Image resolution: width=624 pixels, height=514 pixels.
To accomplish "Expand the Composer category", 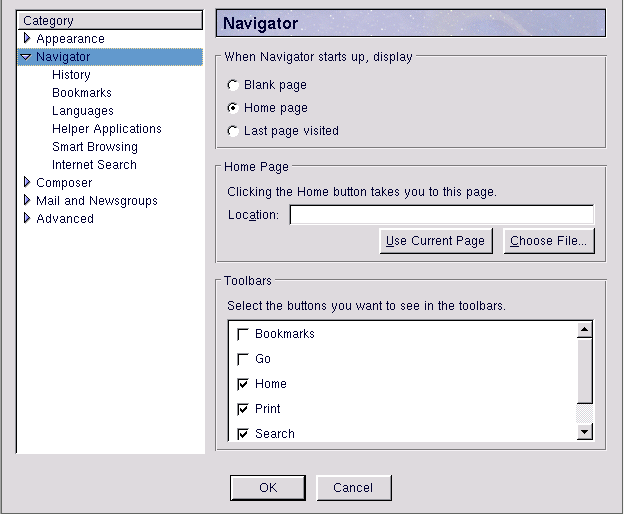I will 27,183.
